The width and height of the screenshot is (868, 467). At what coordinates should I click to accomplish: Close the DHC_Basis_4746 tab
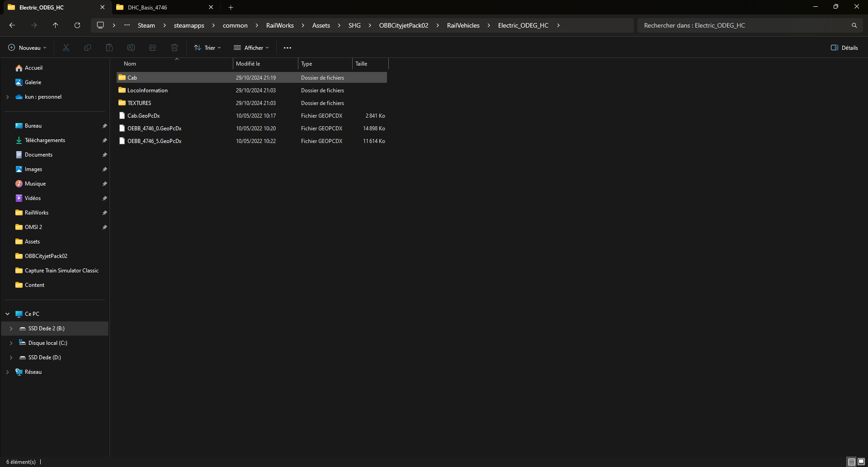211,7
